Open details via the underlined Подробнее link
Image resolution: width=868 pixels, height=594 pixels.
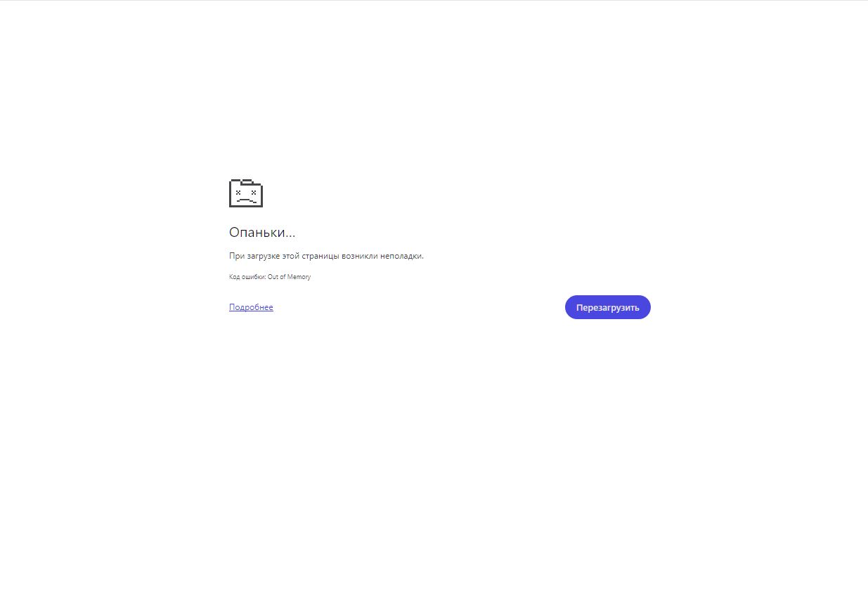tap(251, 307)
